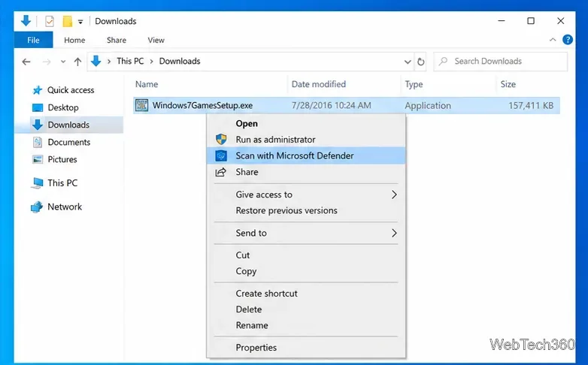This screenshot has height=365, width=588.
Task: Switch to the Share ribbon tab
Action: tap(117, 40)
